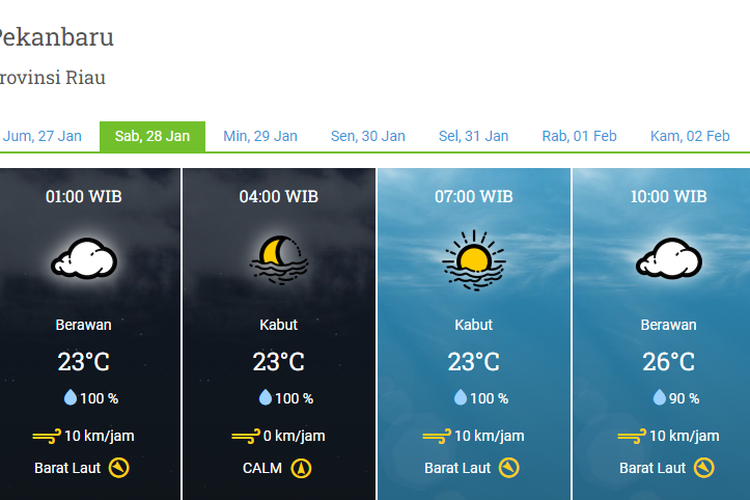This screenshot has height=500, width=750.
Task: Open the Min, 29 Jan forecast tab
Action: [x=260, y=136]
